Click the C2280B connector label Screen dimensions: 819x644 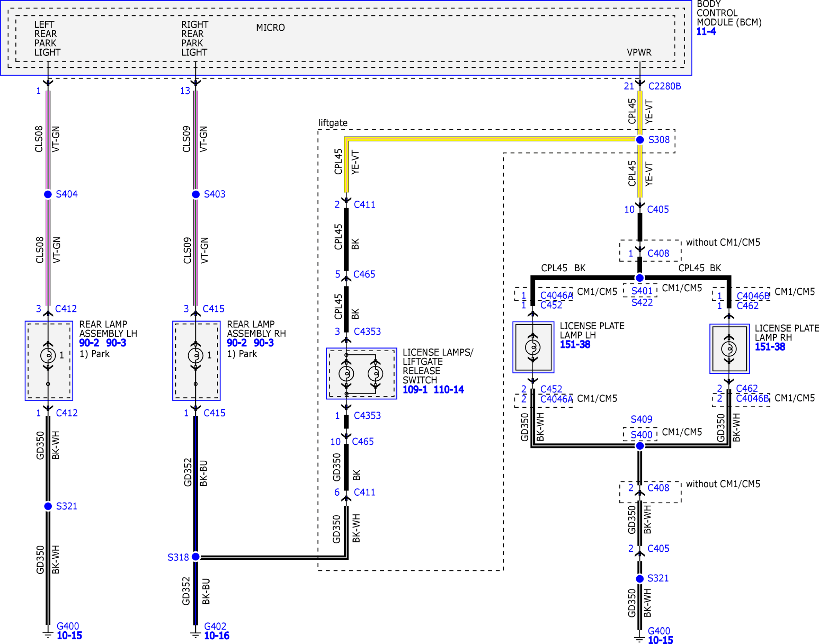(x=664, y=86)
